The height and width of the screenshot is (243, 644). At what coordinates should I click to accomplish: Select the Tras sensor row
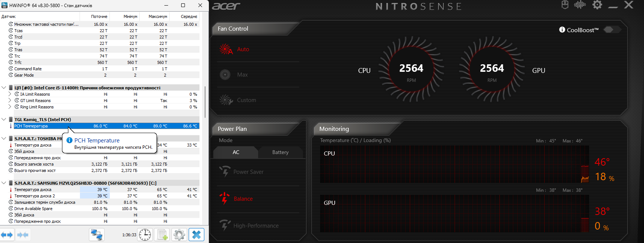(103, 50)
